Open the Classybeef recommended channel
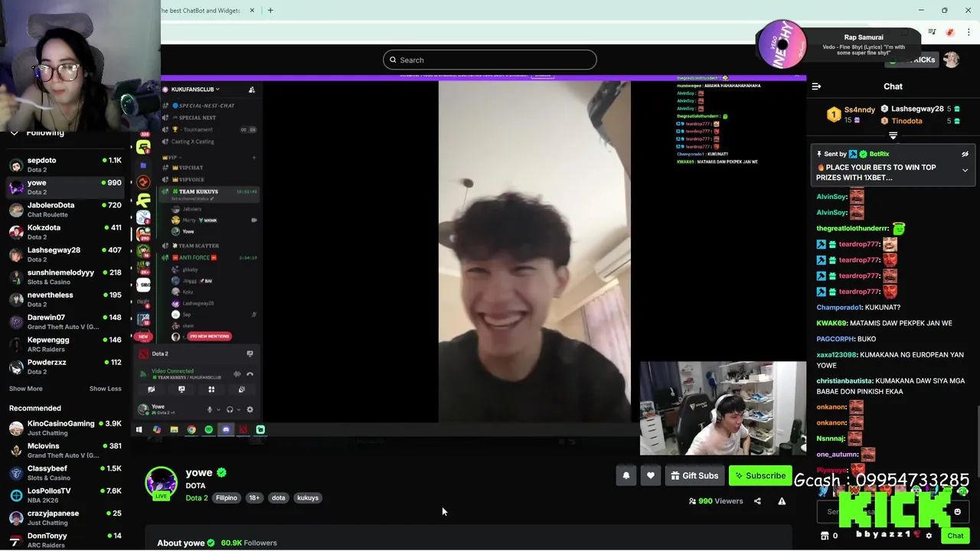The width and height of the screenshot is (980, 551). tap(65, 473)
